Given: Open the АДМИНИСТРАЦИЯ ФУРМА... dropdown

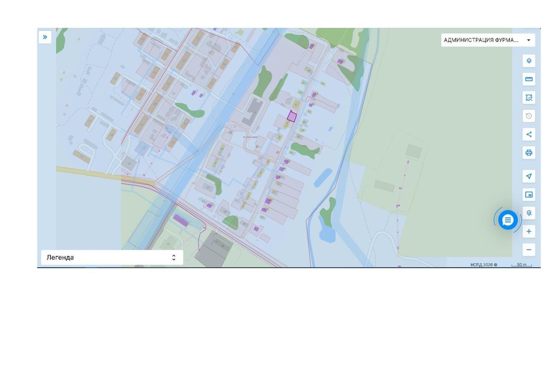Looking at the screenshot, I should pos(488,40).
